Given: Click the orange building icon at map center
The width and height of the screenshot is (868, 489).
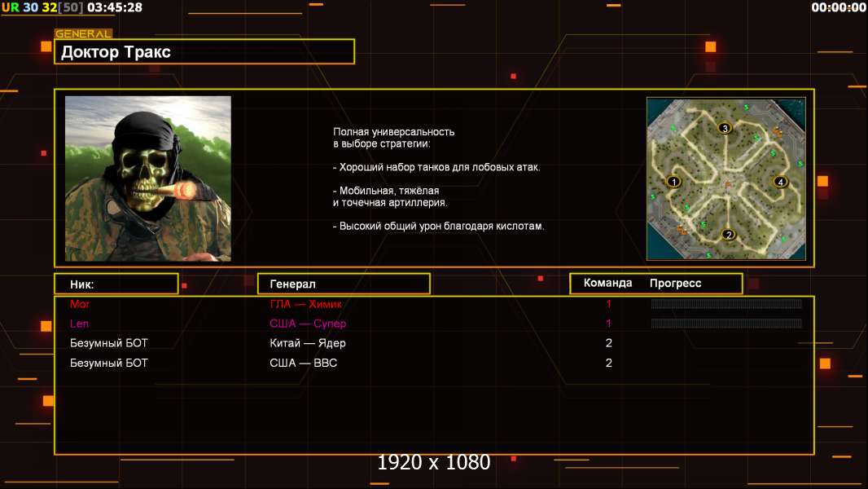Looking at the screenshot, I should [728, 183].
